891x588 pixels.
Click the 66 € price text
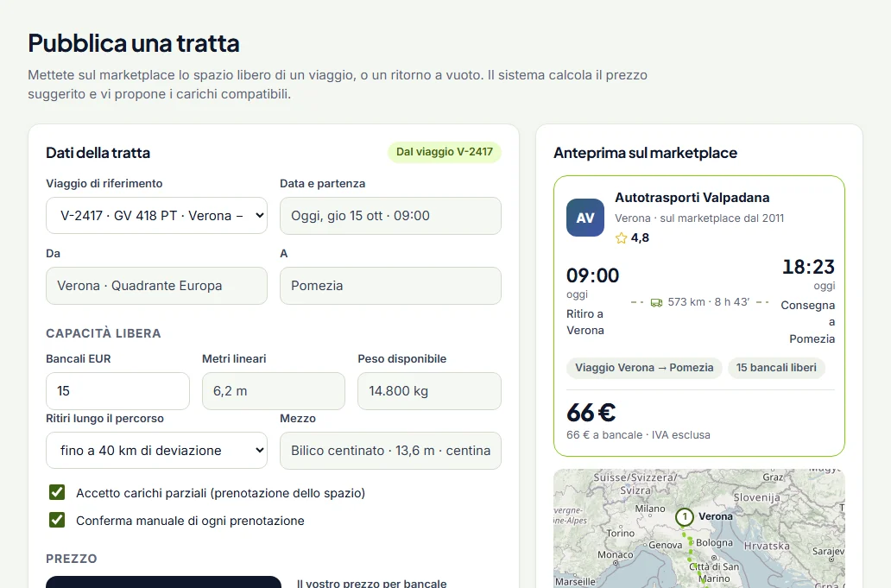591,413
